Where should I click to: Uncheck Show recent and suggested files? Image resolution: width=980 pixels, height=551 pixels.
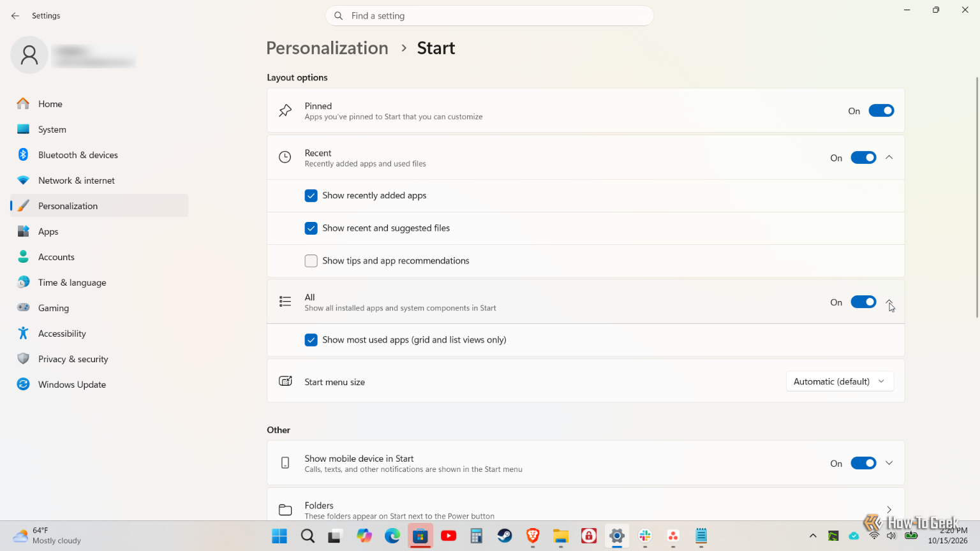pos(311,228)
